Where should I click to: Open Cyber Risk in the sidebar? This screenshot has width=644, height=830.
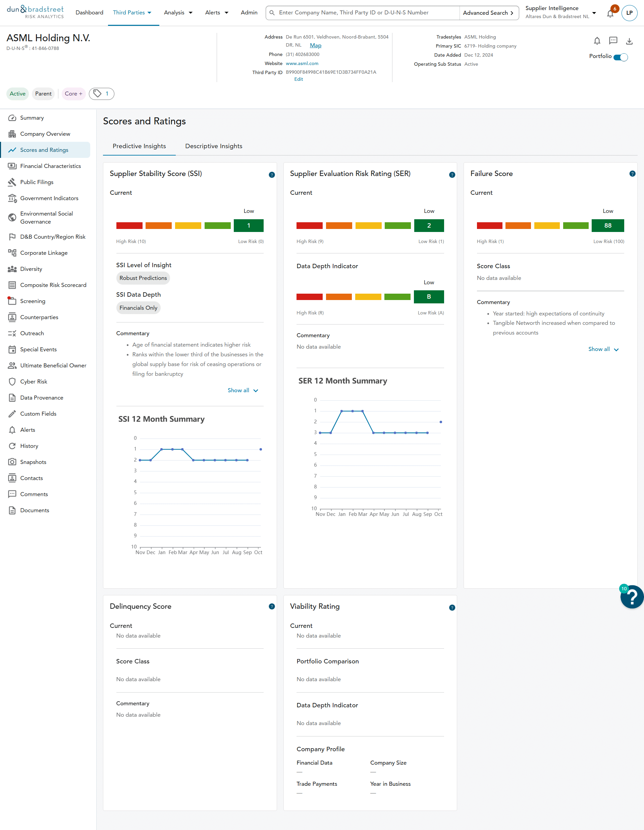click(x=34, y=381)
